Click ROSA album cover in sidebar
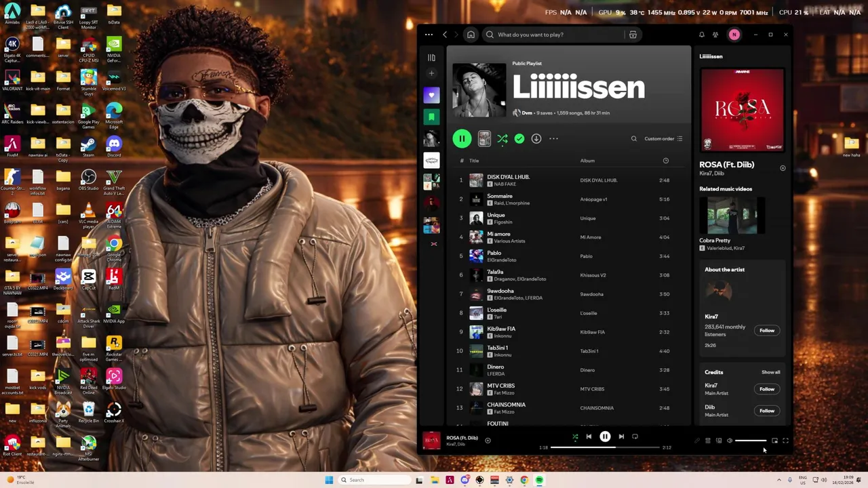The width and height of the screenshot is (868, 488). click(742, 110)
